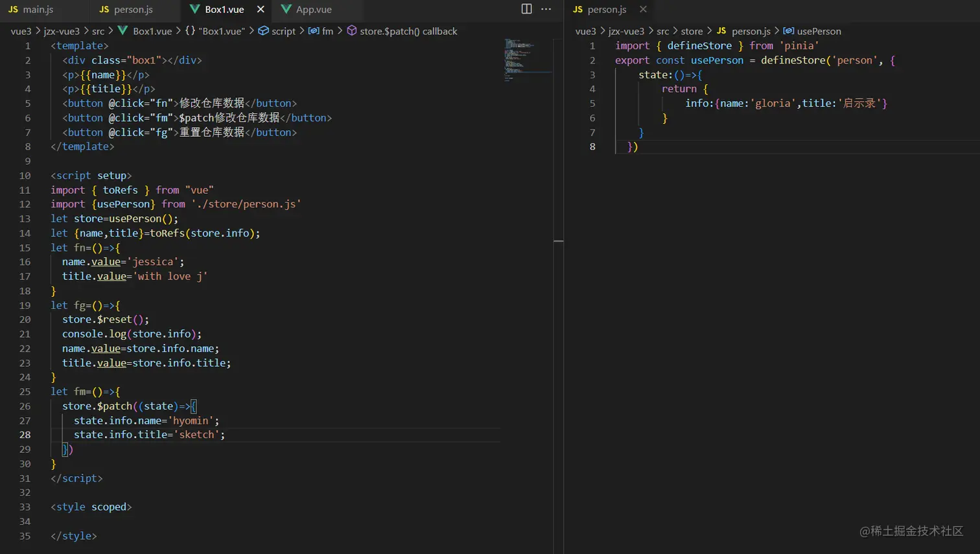Click return keyword in person.js line 4

pyautogui.click(x=679, y=89)
